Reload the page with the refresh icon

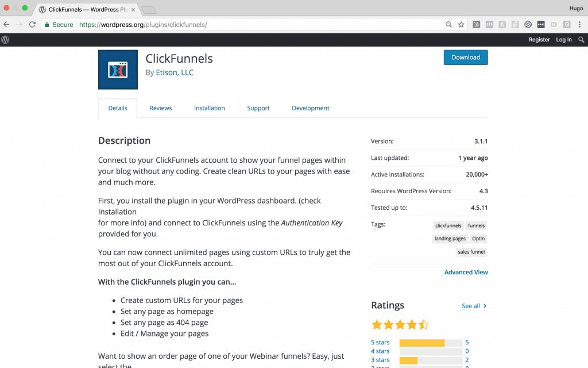tap(33, 25)
